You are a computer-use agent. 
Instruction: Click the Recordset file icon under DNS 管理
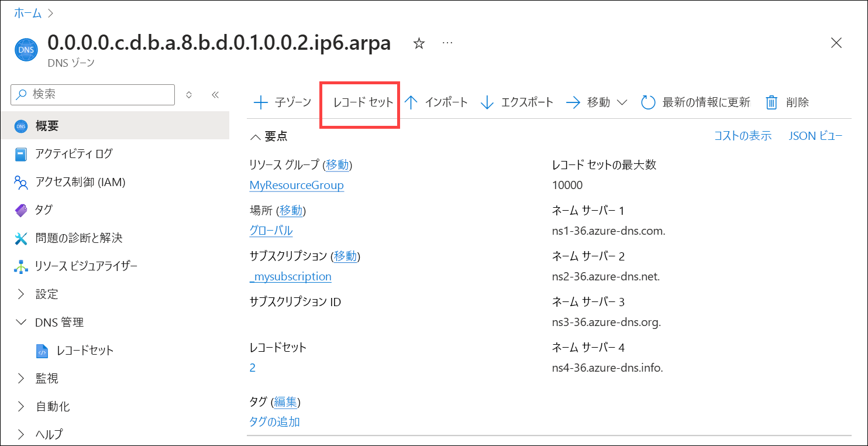click(42, 351)
